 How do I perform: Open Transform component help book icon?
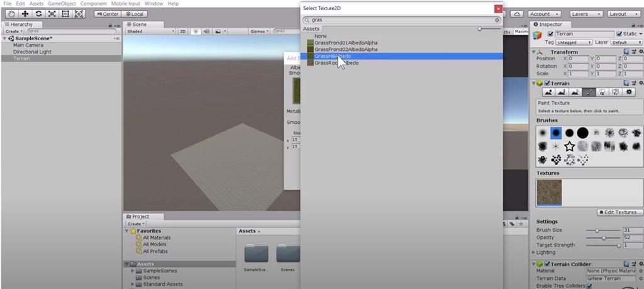[626, 52]
